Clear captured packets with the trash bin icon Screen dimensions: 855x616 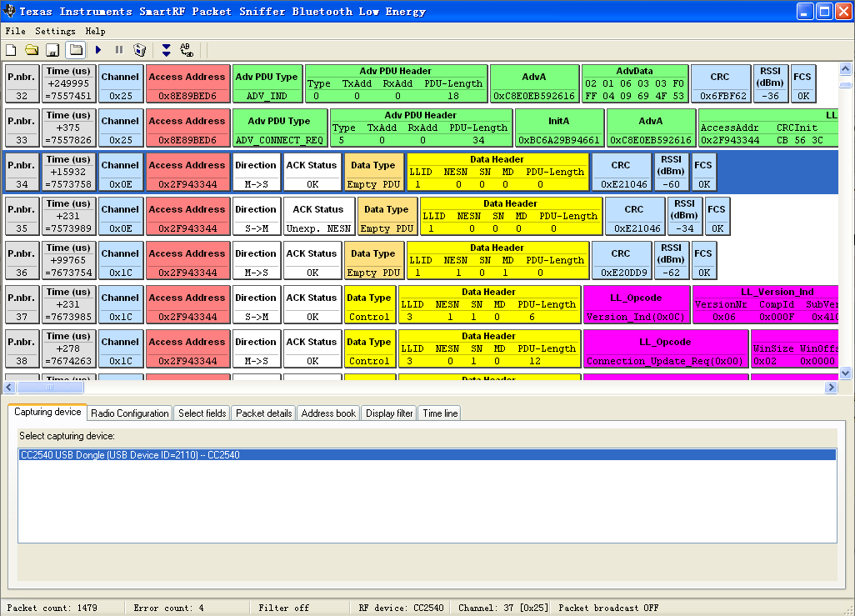[140, 50]
